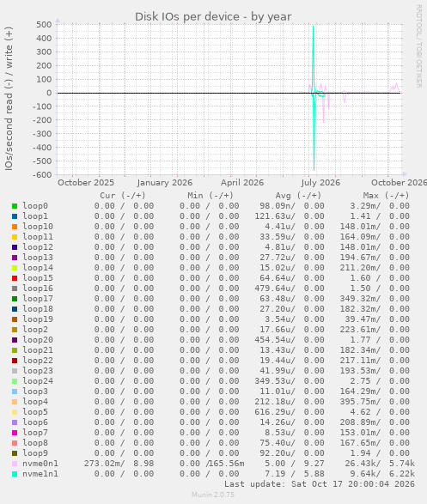Click the 'Min (-/+)' column header

(x=210, y=196)
